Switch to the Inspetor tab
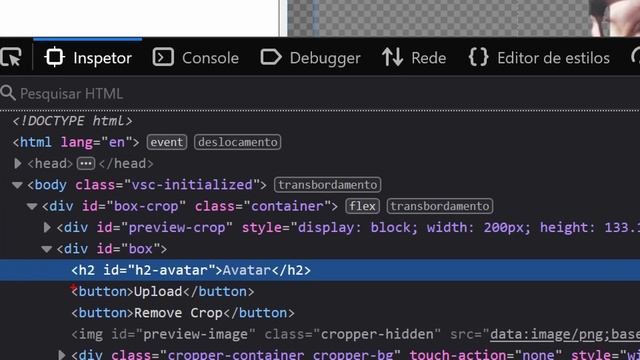The image size is (640, 360). pyautogui.click(x=88, y=58)
